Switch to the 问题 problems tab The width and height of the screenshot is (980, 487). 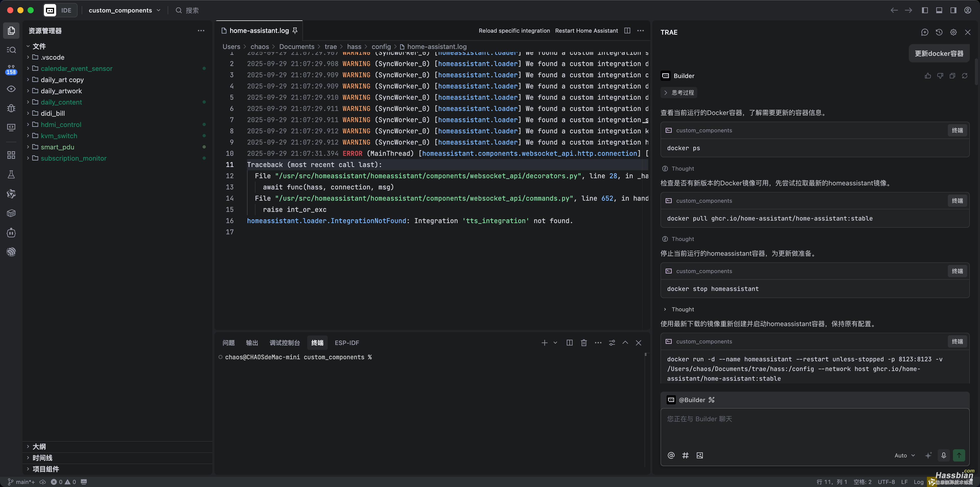pyautogui.click(x=228, y=342)
